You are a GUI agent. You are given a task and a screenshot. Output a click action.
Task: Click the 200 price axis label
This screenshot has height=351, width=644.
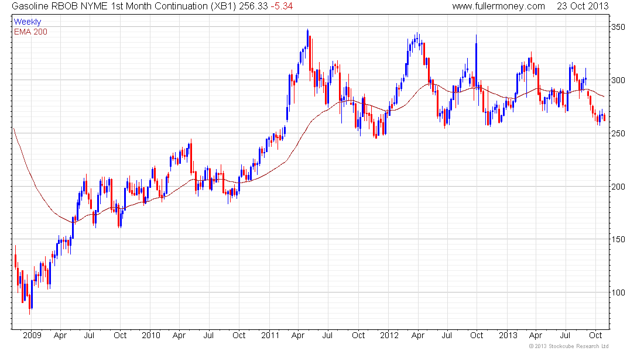(x=619, y=187)
